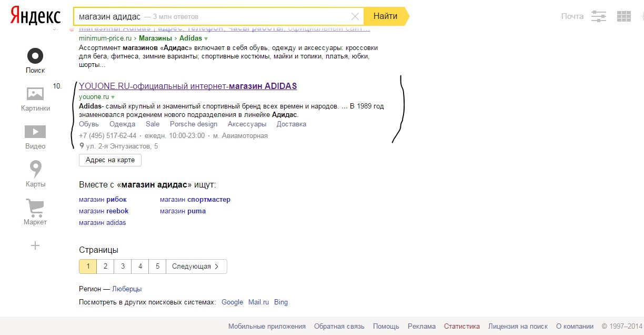Open youone.ru green URL
The image size is (644, 335).
(x=94, y=97)
